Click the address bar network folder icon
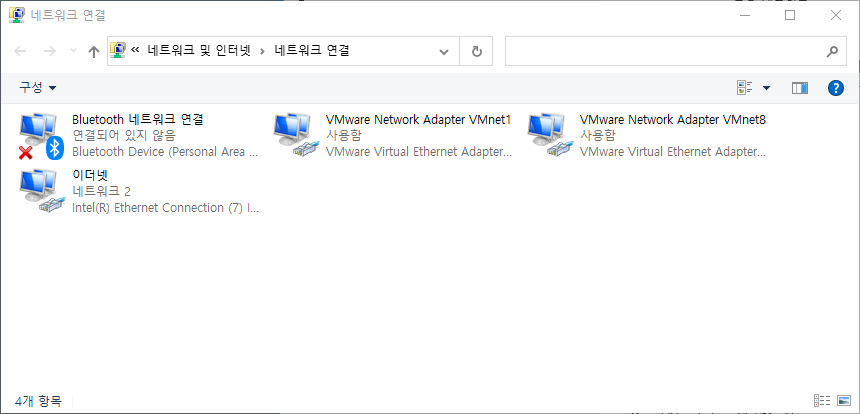 pos(118,50)
